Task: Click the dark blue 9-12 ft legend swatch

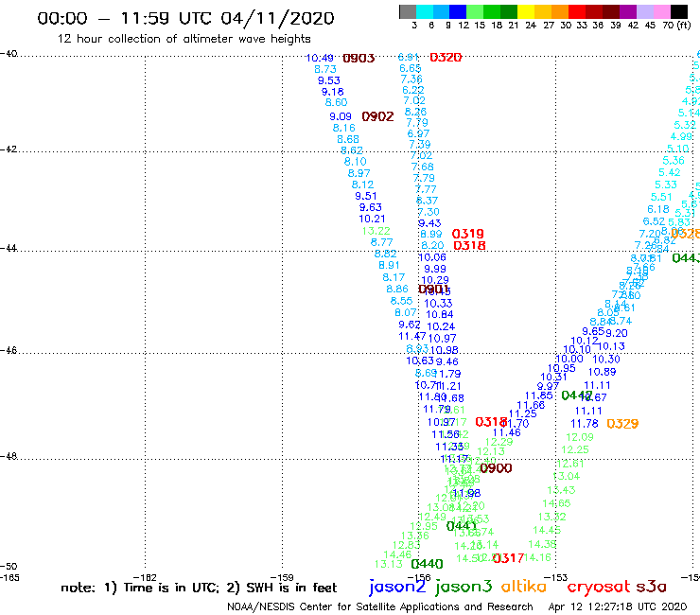Action: click(x=458, y=11)
